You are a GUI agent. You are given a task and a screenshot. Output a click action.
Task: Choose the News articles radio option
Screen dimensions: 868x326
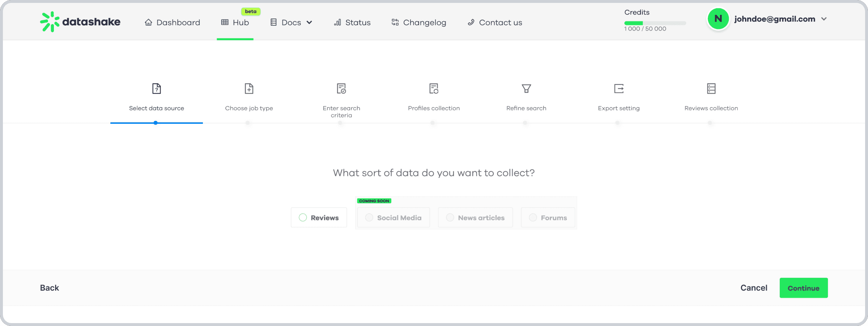[450, 217]
